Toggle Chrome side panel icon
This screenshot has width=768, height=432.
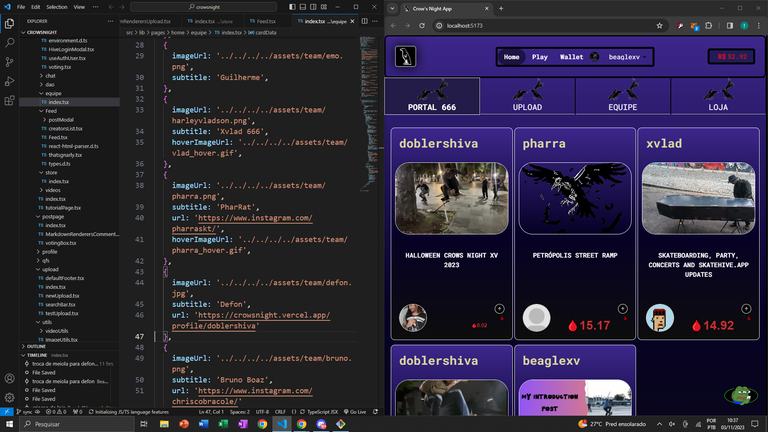point(729,25)
